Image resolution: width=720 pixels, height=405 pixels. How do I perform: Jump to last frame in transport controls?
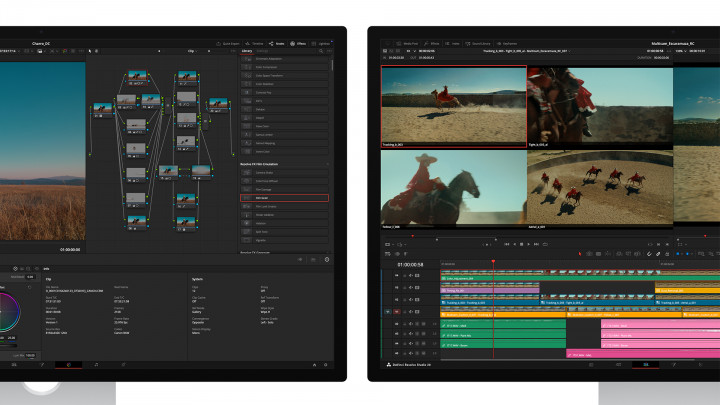(x=536, y=244)
